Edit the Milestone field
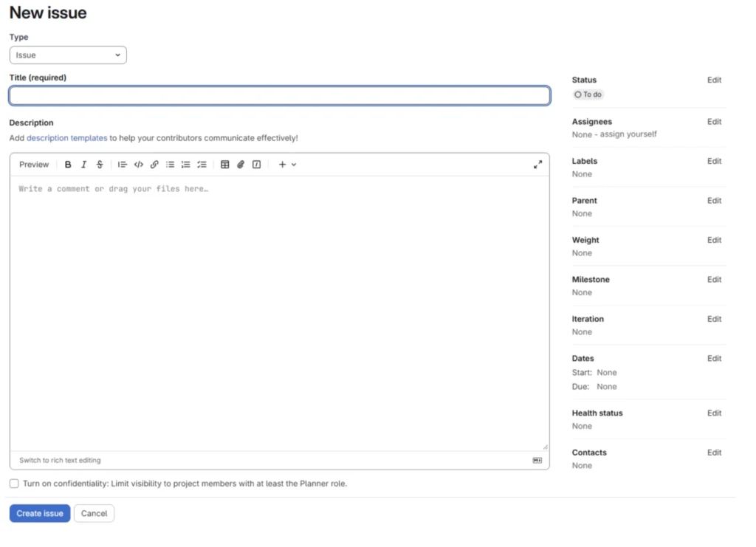 714,280
